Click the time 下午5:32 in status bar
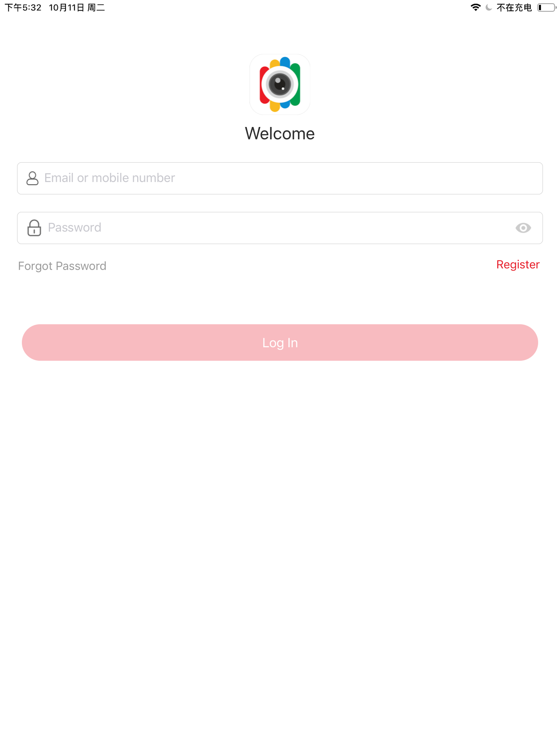 pyautogui.click(x=22, y=7)
